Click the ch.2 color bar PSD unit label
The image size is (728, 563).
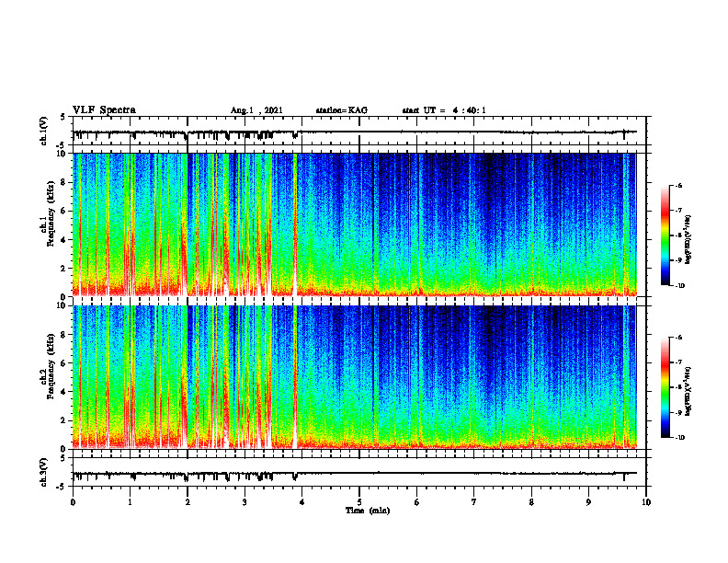688,391
